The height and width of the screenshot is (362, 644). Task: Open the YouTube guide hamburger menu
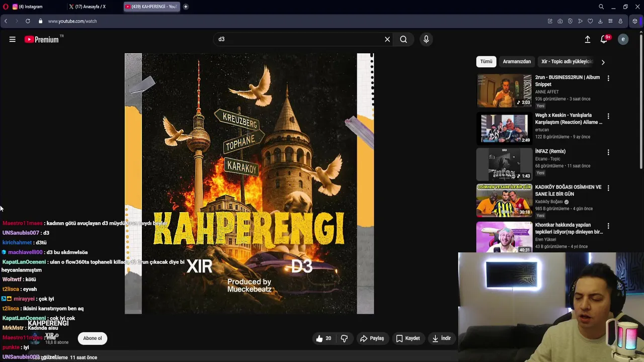pos(12,39)
